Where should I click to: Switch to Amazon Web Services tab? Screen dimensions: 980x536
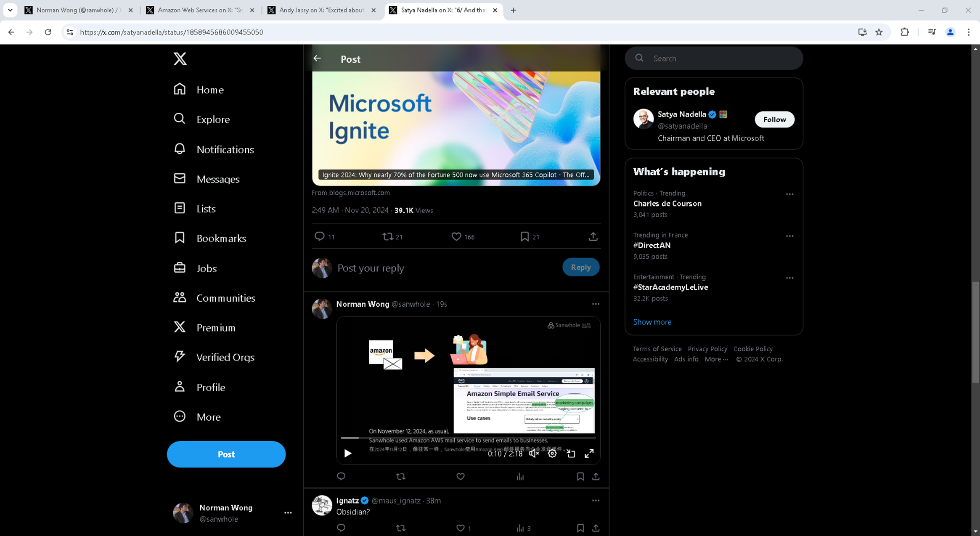pos(200,10)
